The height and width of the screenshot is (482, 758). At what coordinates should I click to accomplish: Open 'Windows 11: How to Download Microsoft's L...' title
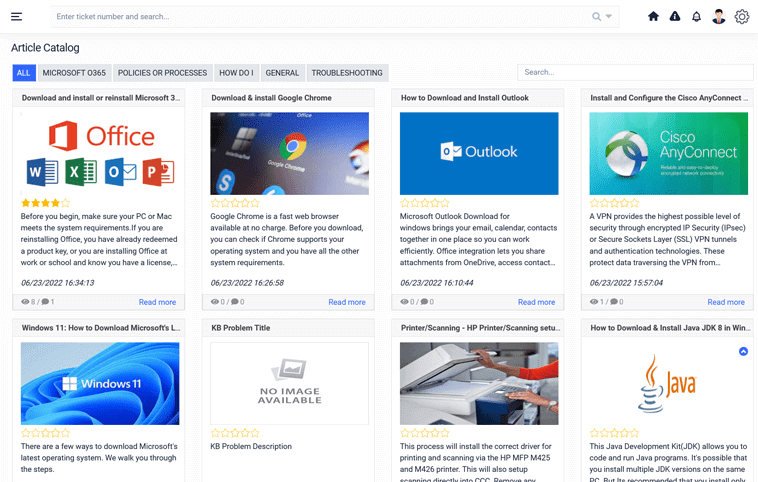point(101,328)
